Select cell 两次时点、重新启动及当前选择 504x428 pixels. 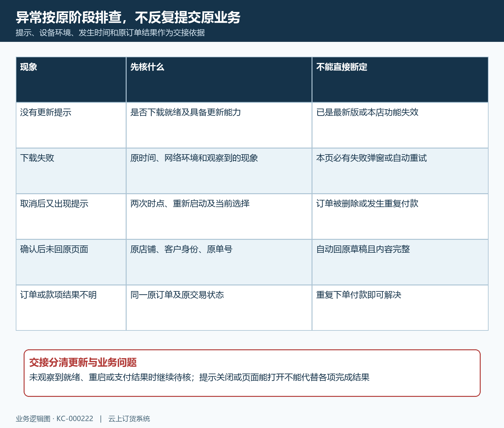click(219, 217)
